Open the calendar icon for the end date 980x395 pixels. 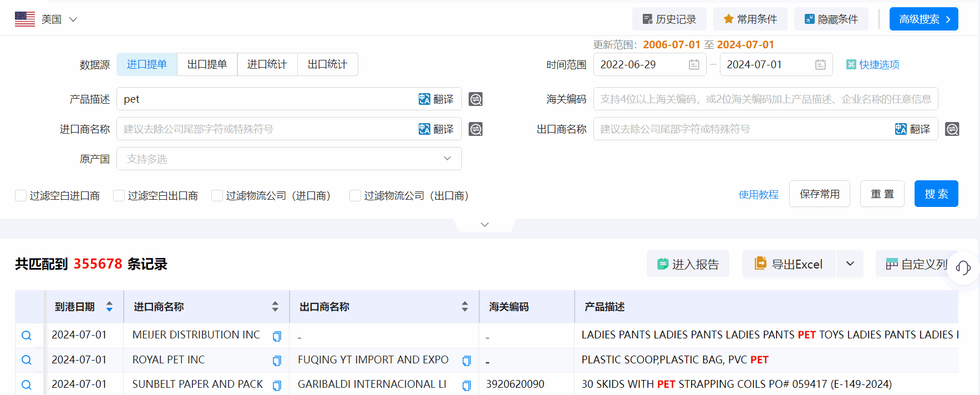pyautogui.click(x=820, y=64)
